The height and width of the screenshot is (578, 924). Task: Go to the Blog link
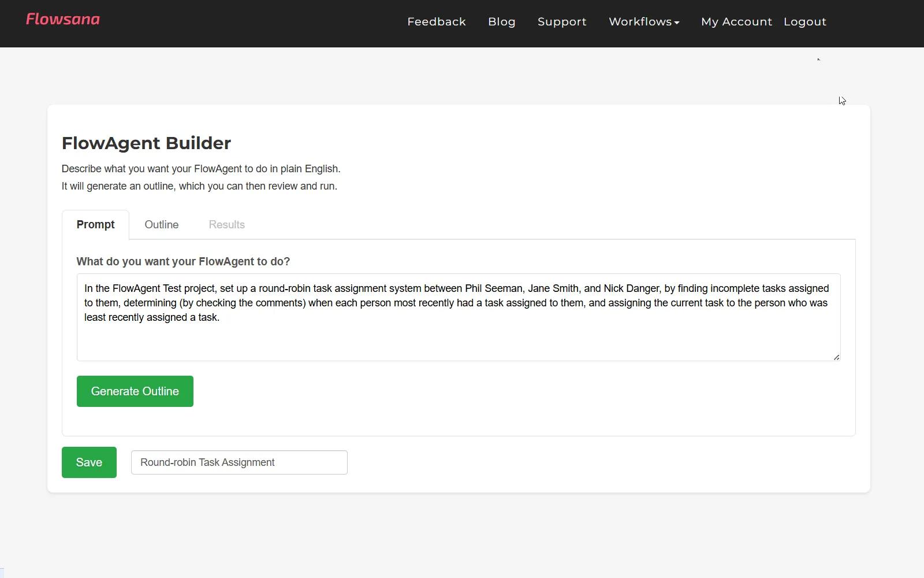coord(501,22)
